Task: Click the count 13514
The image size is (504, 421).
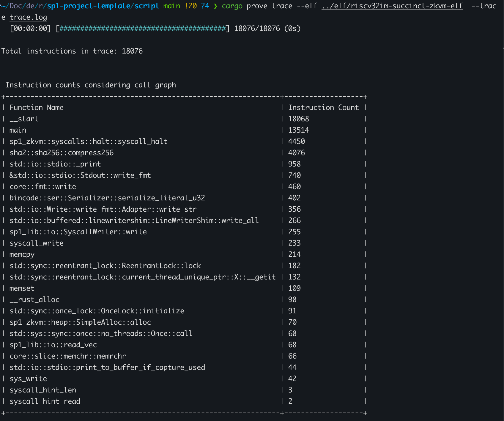Action: click(299, 130)
